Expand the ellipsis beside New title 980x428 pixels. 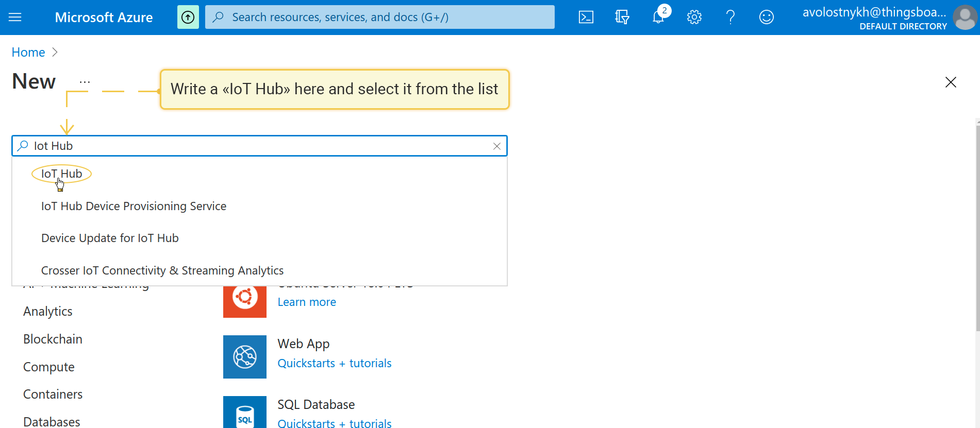tap(85, 82)
